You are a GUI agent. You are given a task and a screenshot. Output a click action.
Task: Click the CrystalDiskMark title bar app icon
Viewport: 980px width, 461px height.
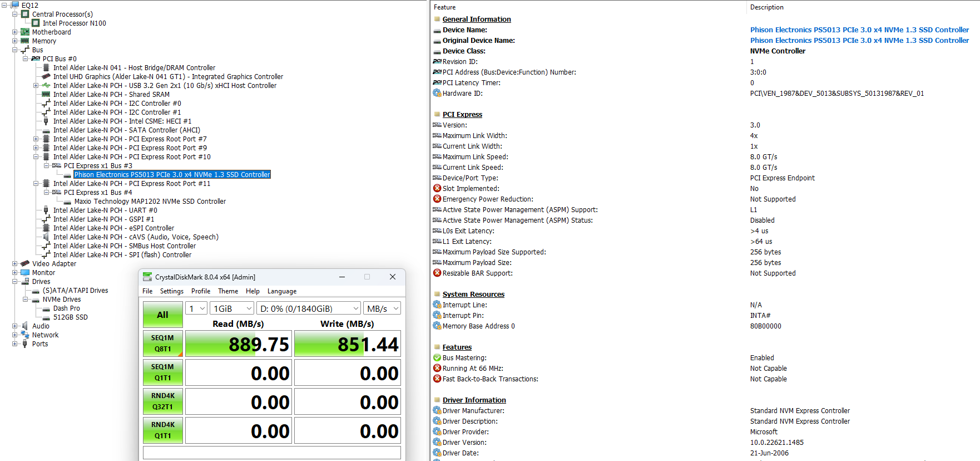147,277
